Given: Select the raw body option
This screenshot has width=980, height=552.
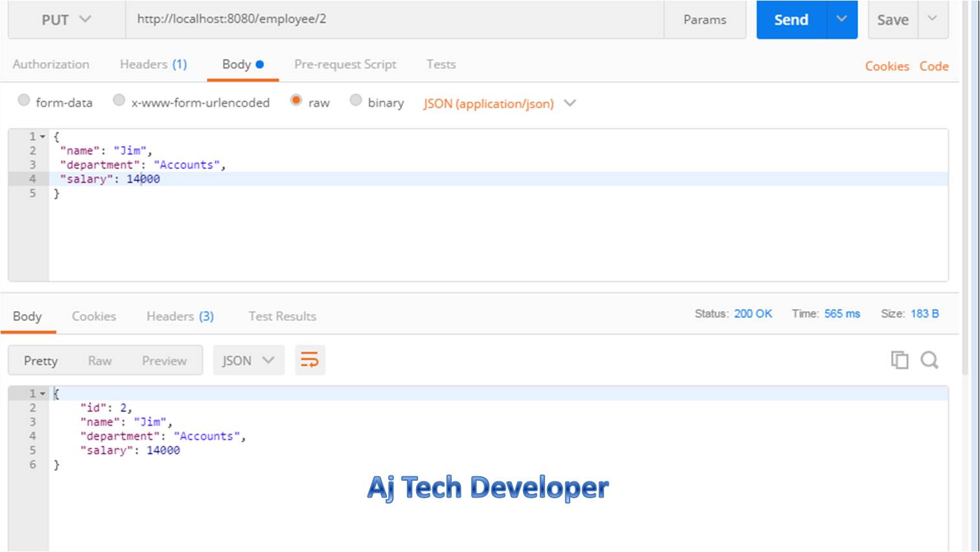Looking at the screenshot, I should coord(296,100).
